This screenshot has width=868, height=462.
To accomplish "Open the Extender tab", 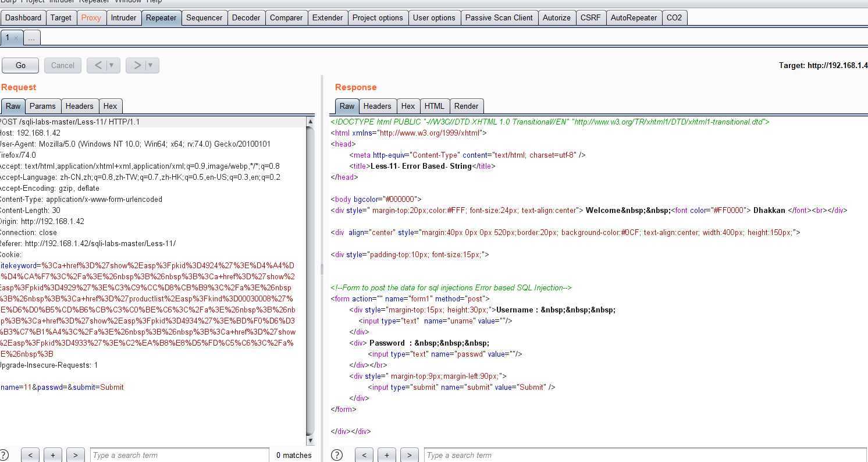I will [x=328, y=17].
